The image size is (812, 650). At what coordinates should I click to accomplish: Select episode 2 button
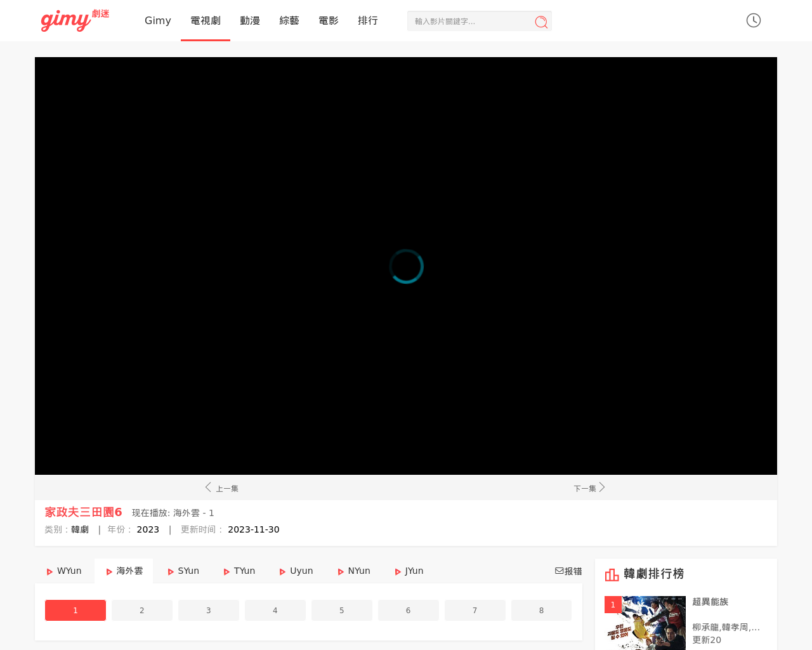pyautogui.click(x=142, y=610)
